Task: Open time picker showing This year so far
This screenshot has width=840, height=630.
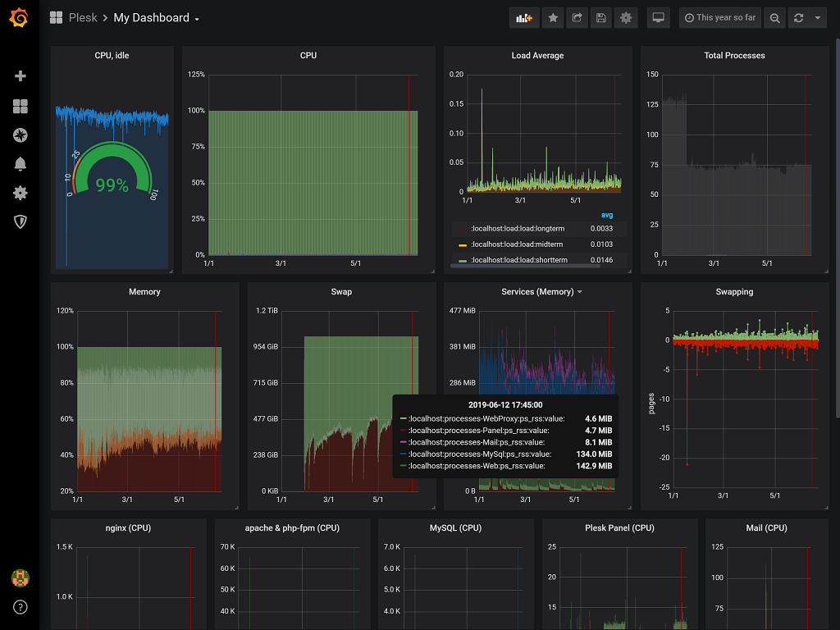Action: click(719, 17)
